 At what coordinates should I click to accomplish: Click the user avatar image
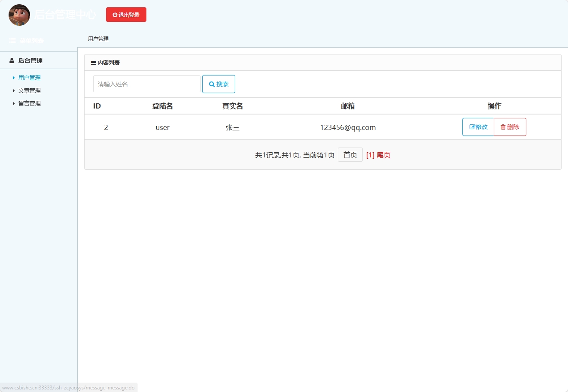(19, 15)
